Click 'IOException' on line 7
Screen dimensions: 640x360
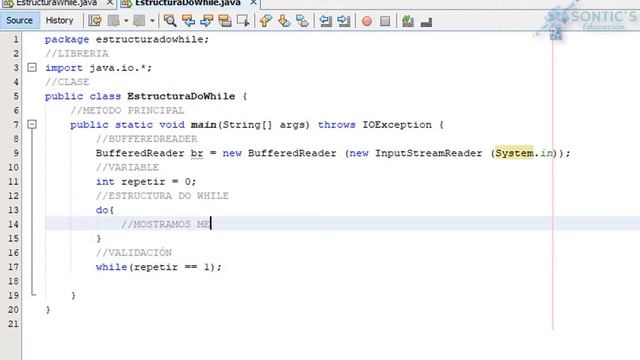point(397,125)
